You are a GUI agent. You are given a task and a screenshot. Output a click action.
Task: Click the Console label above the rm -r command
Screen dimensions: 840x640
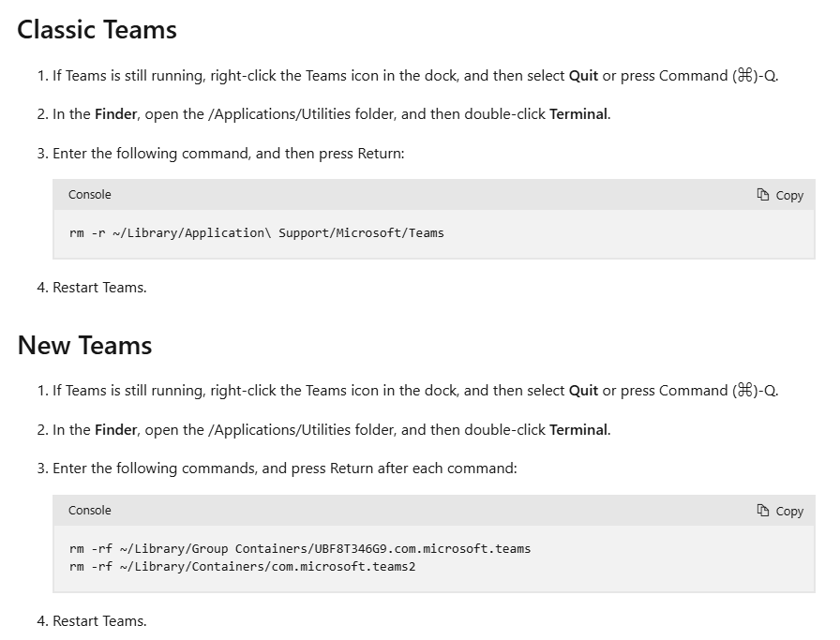point(89,194)
